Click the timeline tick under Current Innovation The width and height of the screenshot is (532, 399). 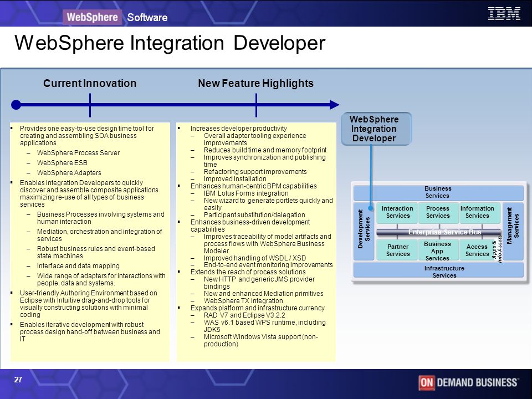point(90,105)
